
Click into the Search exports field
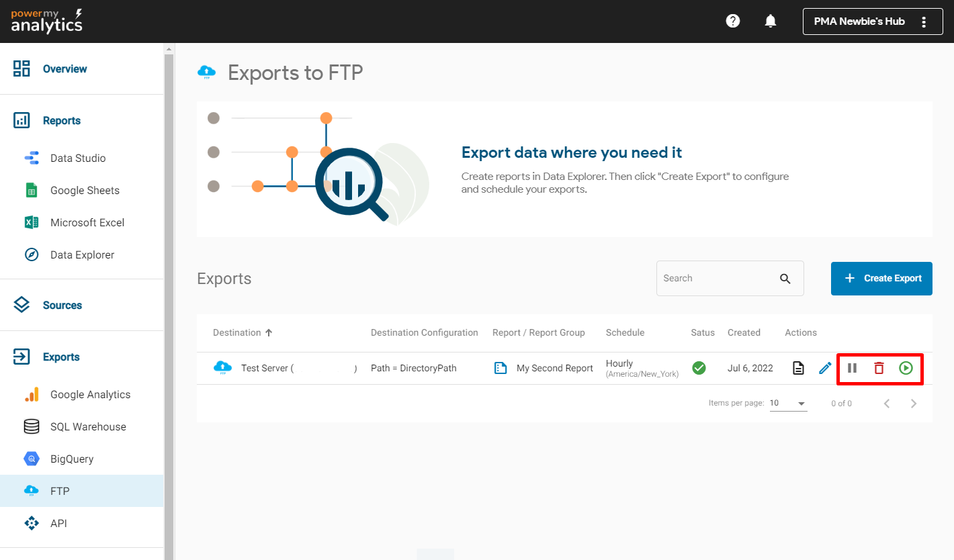click(715, 279)
